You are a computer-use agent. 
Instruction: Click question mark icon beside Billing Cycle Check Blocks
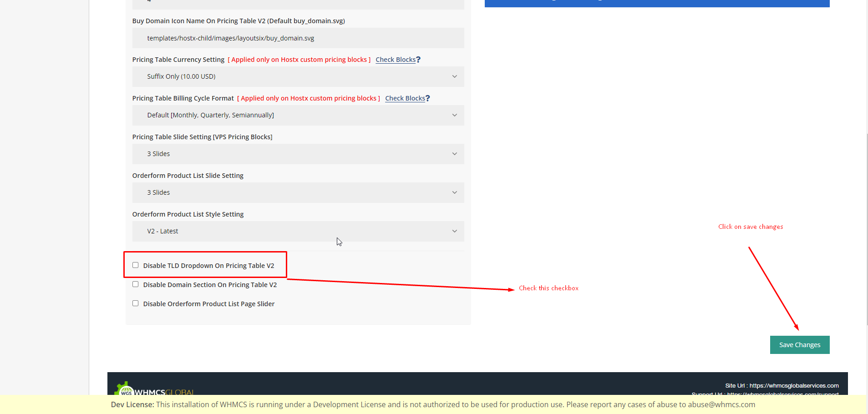pyautogui.click(x=428, y=98)
